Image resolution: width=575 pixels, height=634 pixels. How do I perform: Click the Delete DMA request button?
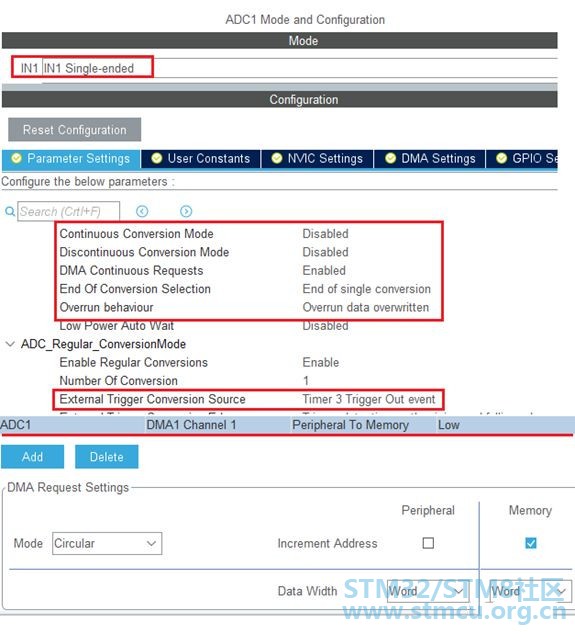[107, 457]
